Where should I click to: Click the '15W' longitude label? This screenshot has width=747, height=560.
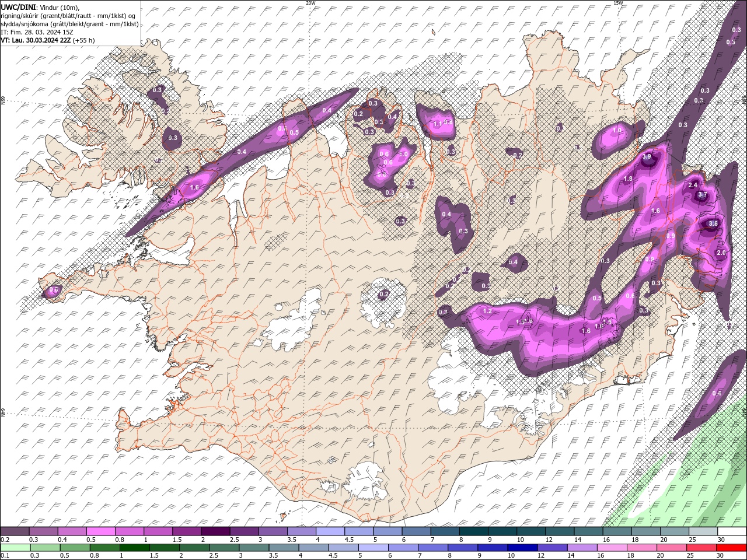click(x=617, y=2)
